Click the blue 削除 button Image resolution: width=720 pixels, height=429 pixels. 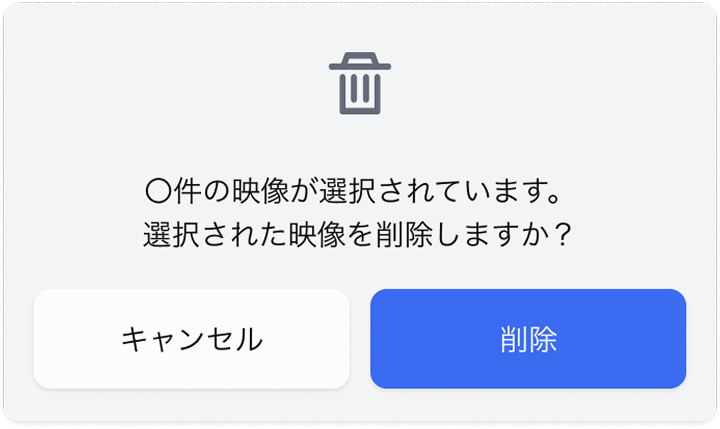click(x=528, y=339)
